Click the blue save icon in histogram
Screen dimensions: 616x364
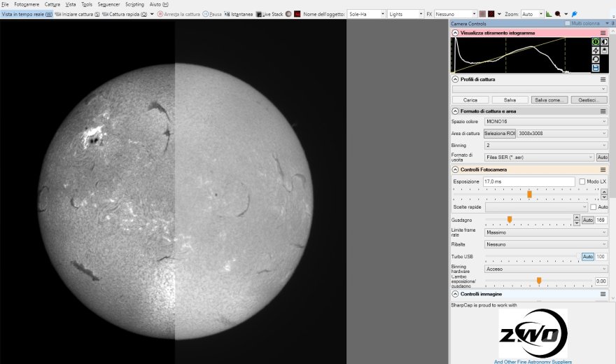coord(596,68)
